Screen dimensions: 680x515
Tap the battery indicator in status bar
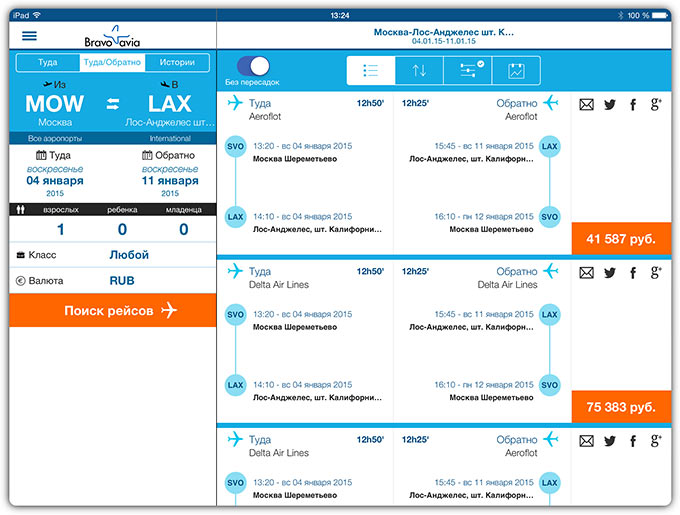tap(660, 15)
